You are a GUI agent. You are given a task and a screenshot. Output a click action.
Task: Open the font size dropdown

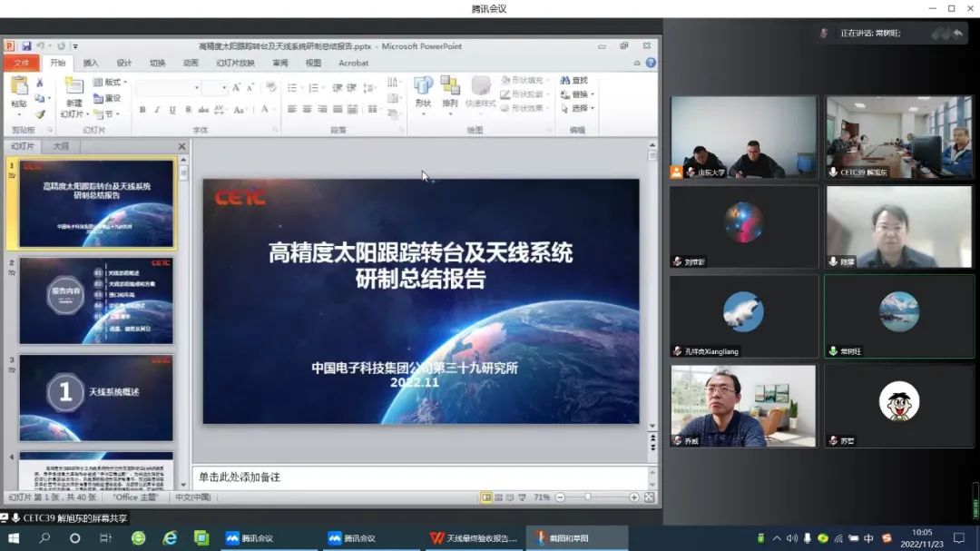click(x=224, y=87)
